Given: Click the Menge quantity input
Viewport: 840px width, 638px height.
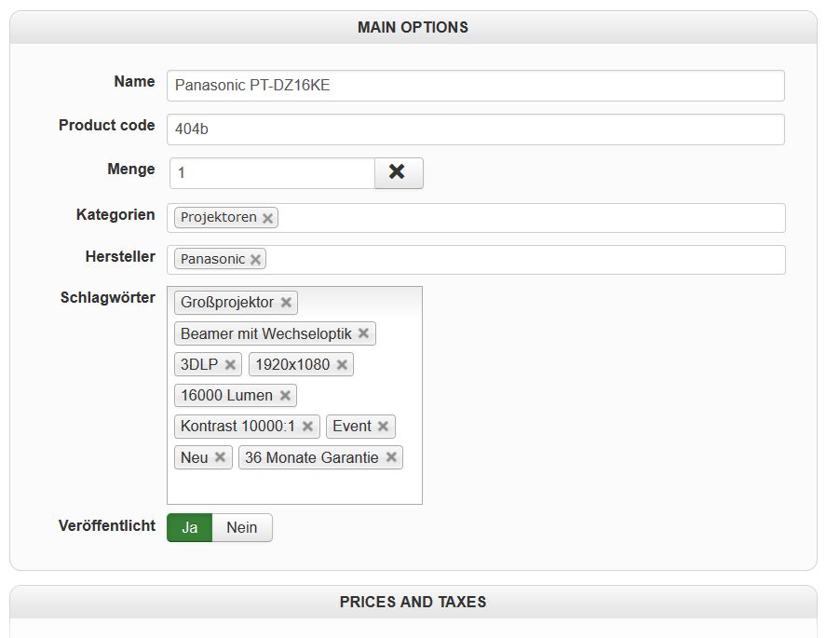Looking at the screenshot, I should [272, 173].
